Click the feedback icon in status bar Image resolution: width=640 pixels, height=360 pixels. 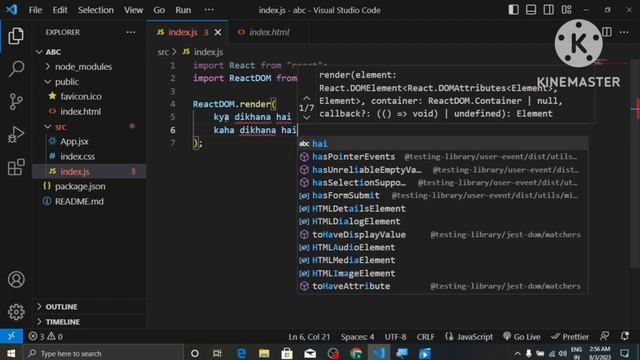(x=604, y=336)
